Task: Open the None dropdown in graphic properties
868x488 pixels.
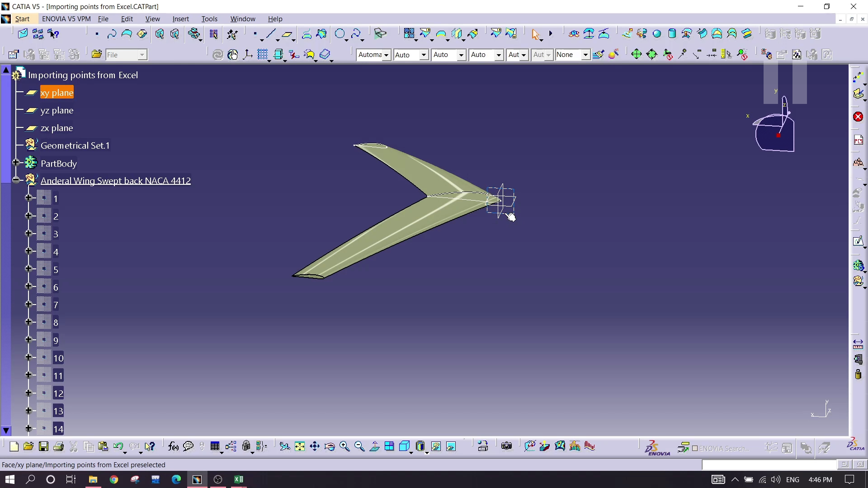Action: [x=585, y=55]
